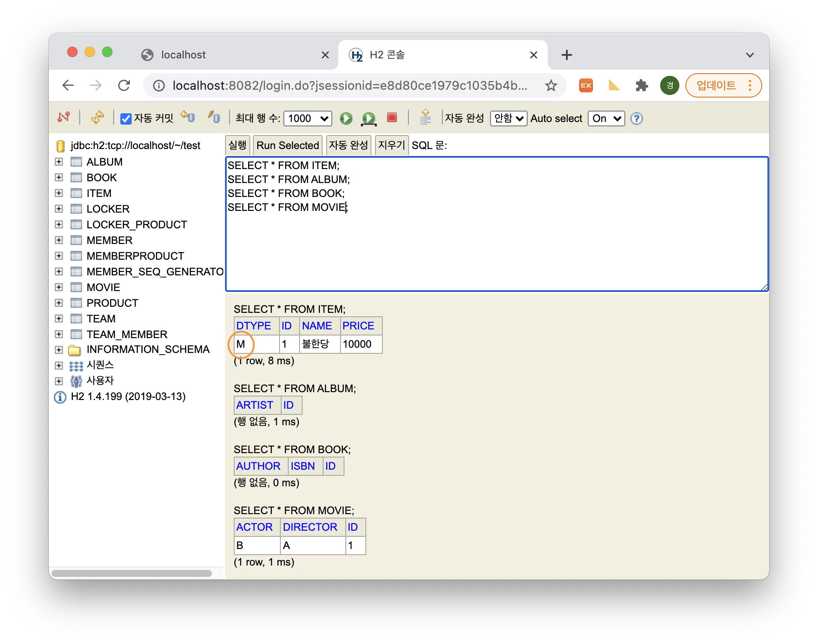Expand the LOCKER table node
Image resolution: width=818 pixels, height=644 pixels.
pyautogui.click(x=59, y=209)
